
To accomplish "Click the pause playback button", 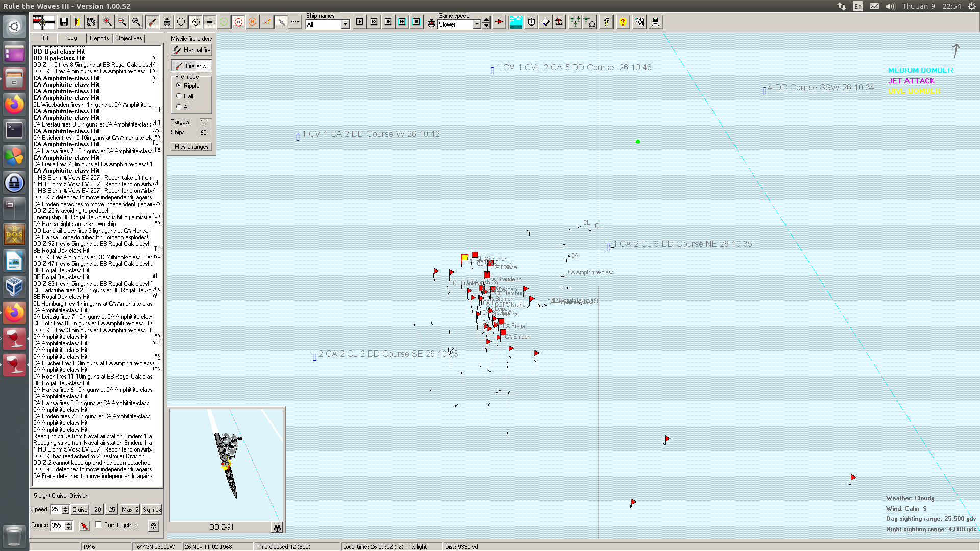I will (416, 22).
